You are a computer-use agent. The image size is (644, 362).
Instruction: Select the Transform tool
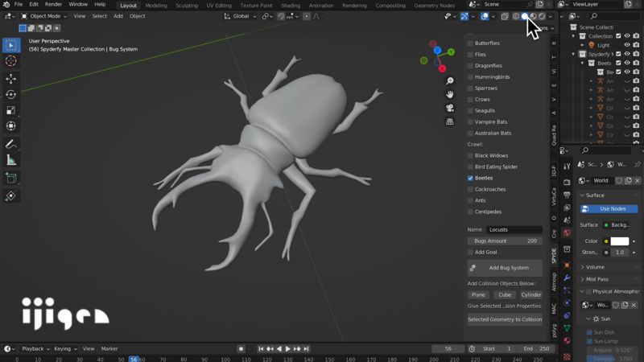pyautogui.click(x=11, y=126)
